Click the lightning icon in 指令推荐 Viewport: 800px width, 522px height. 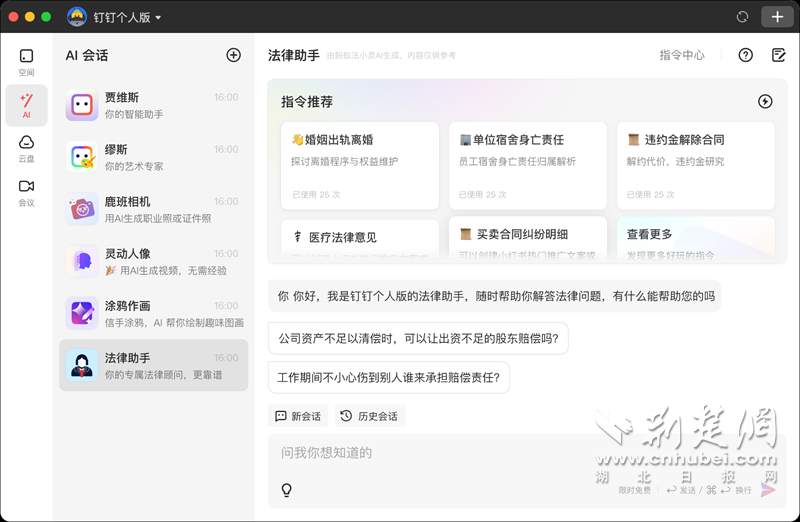(x=765, y=102)
